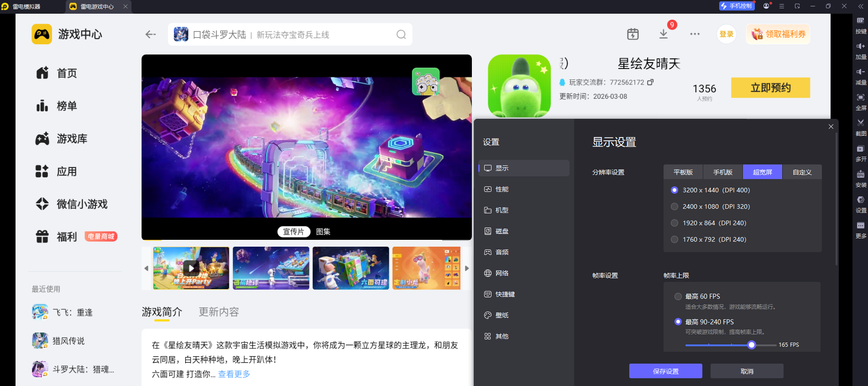
Task: Show previous screenshots with left carousel arrow
Action: (x=146, y=268)
